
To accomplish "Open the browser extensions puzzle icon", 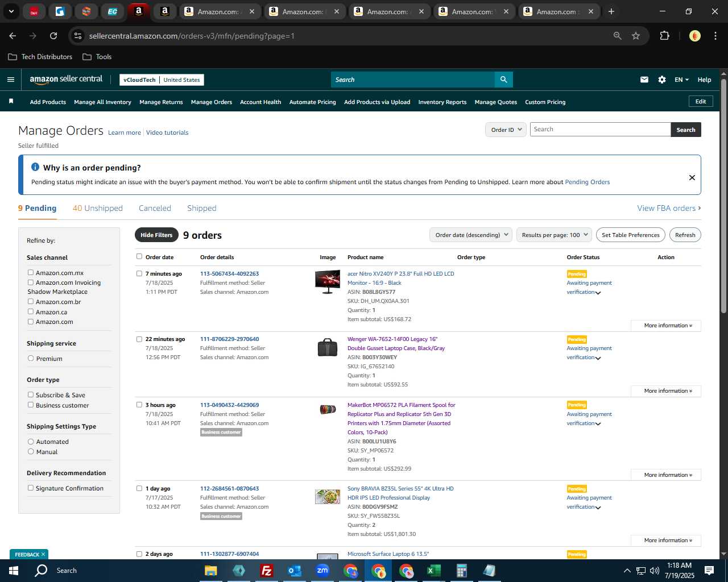I will (664, 36).
